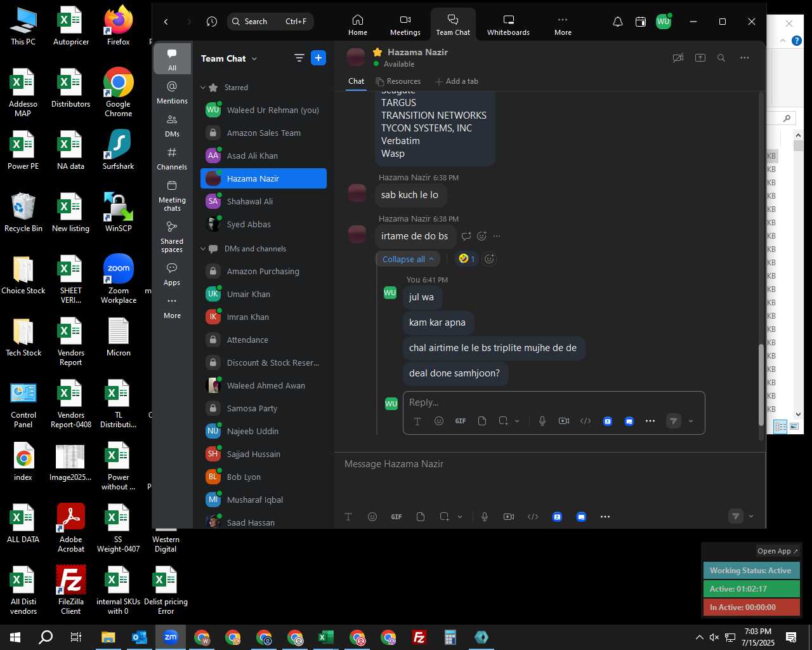Toggle the laughing emoji reaction count
The image size is (812, 650).
click(467, 259)
